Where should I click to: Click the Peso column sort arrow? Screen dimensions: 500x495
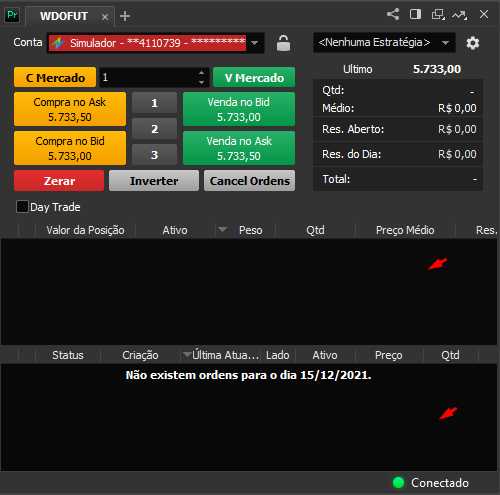click(222, 229)
